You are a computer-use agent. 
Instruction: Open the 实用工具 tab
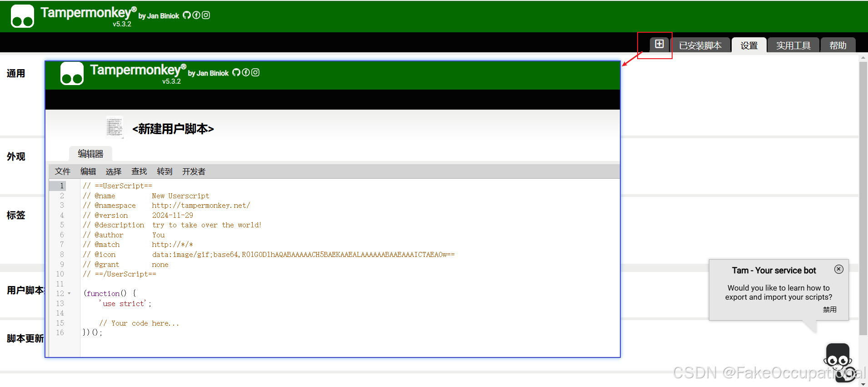(x=793, y=45)
